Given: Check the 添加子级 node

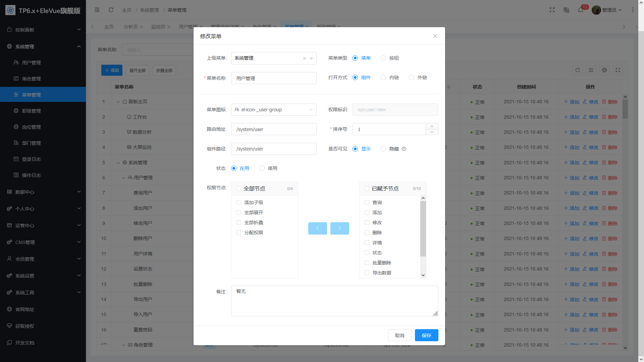Looking at the screenshot, I should pos(239,202).
